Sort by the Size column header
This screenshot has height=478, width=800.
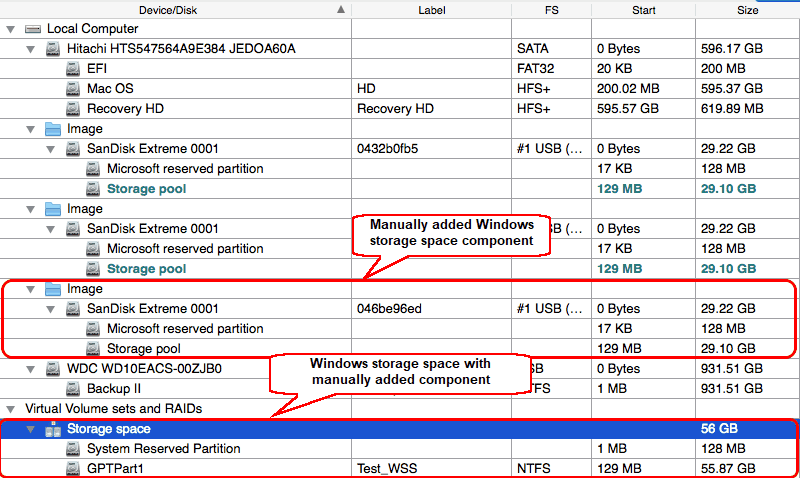(x=747, y=9)
